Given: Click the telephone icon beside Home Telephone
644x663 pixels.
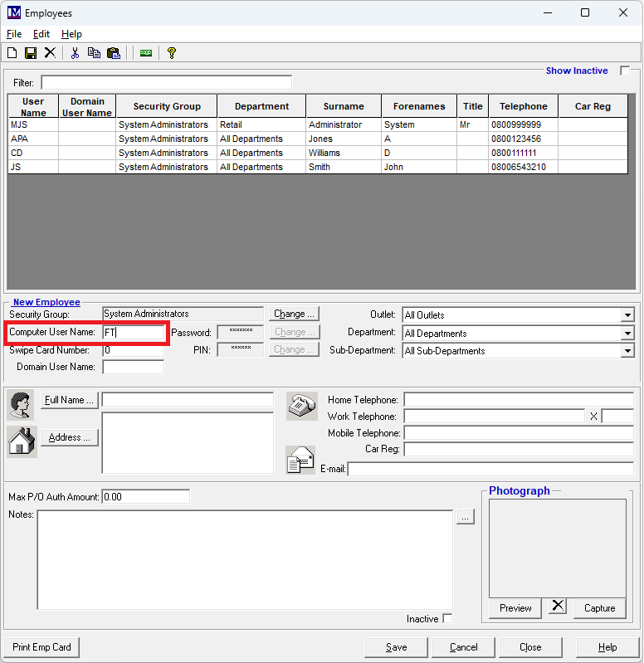Looking at the screenshot, I should pos(300,406).
